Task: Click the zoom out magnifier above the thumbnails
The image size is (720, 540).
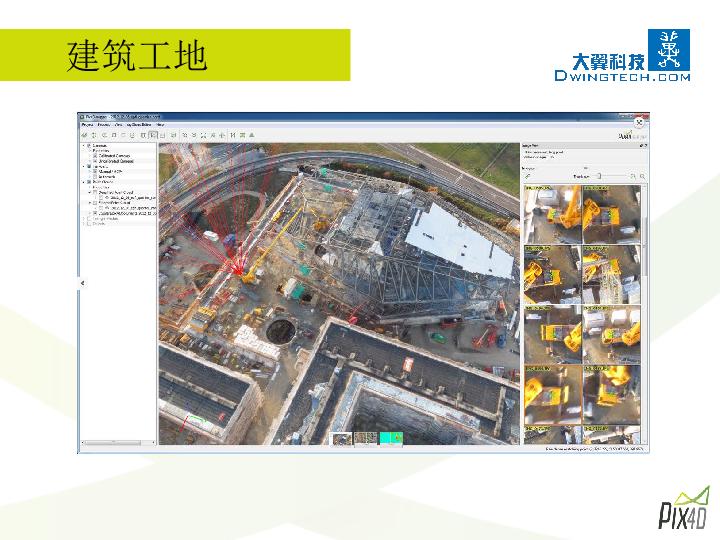Action: [634, 176]
